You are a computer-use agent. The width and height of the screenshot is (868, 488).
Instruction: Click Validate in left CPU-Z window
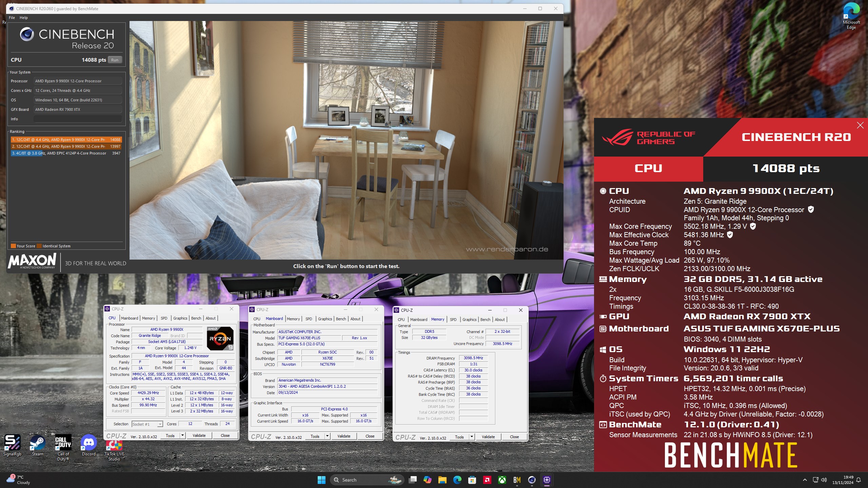click(x=199, y=436)
